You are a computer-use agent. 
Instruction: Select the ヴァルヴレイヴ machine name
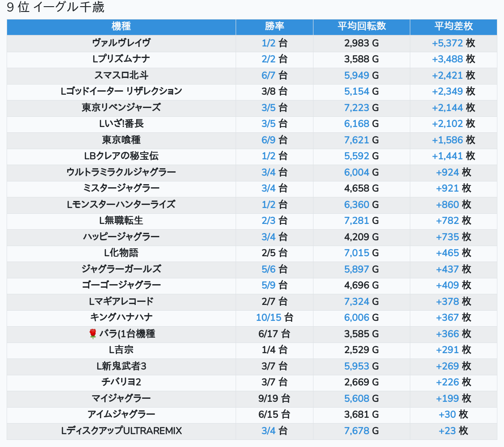coord(121,43)
